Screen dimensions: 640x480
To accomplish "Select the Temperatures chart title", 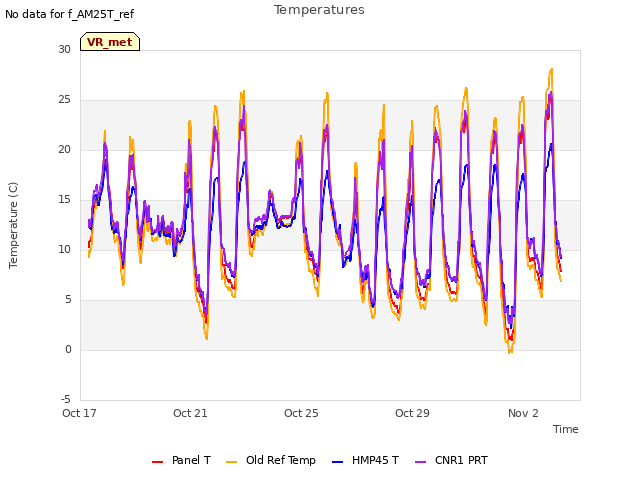I will click(319, 10).
